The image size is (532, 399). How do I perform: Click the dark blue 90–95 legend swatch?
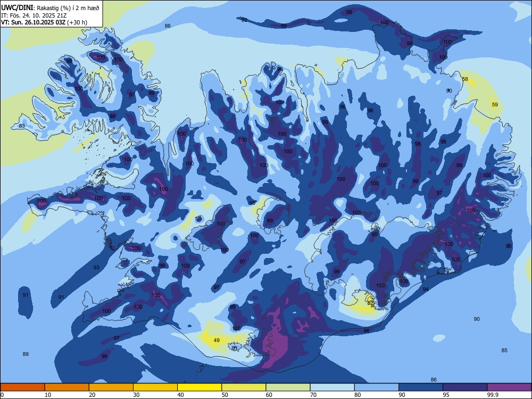tap(421, 387)
